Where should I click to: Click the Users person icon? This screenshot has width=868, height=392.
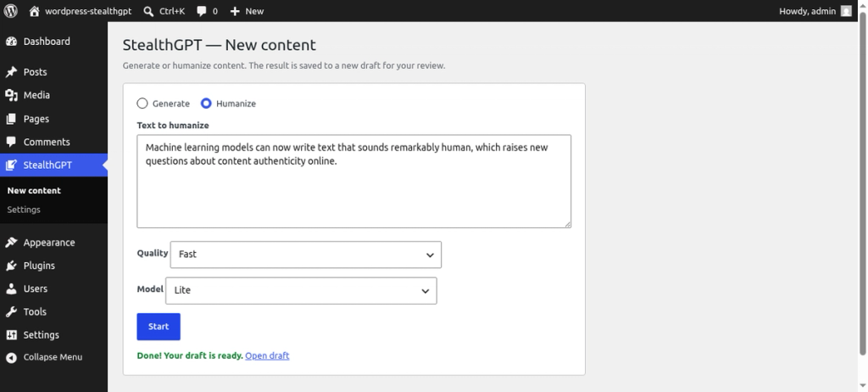[11, 288]
